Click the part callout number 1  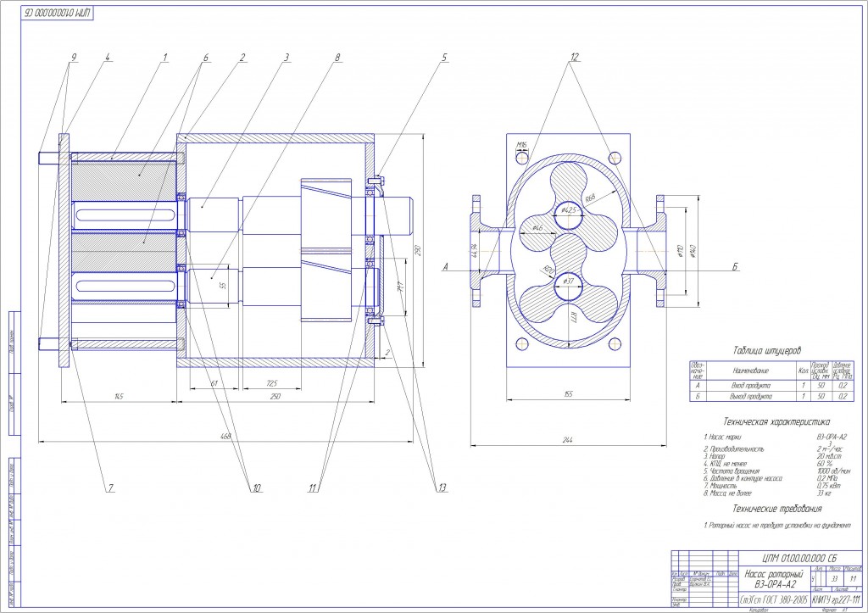tap(165, 57)
